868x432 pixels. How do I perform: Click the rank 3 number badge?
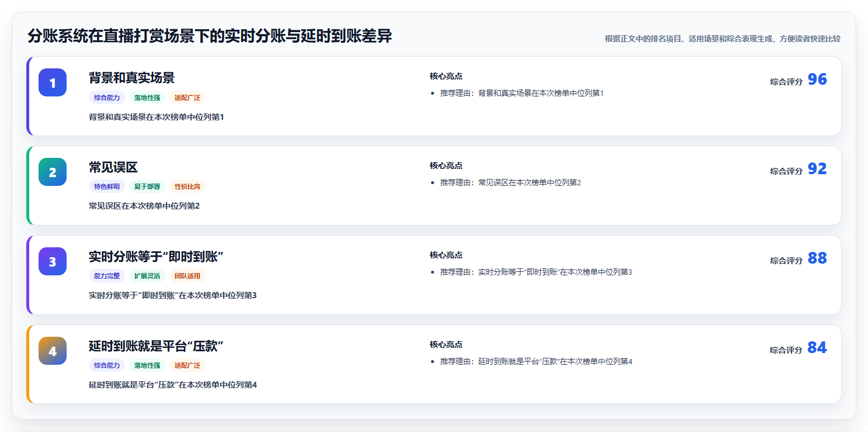click(53, 261)
